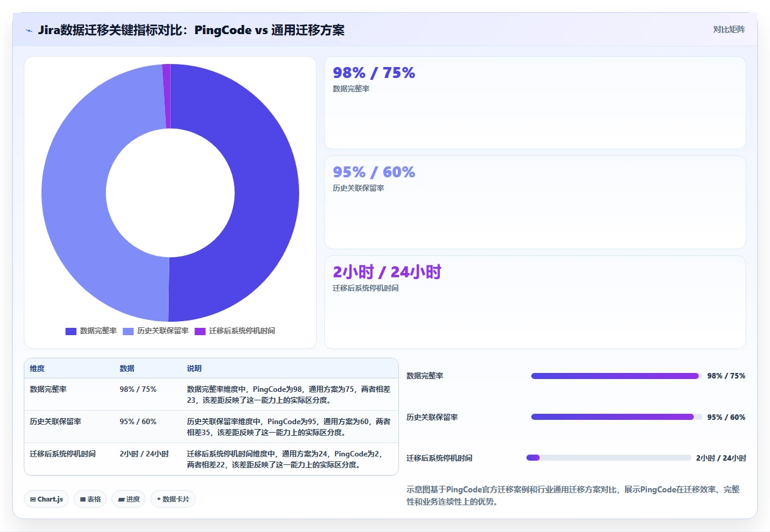Click the footnote starting 示意图基于PingCode
This screenshot has height=532, width=770.
[573, 496]
